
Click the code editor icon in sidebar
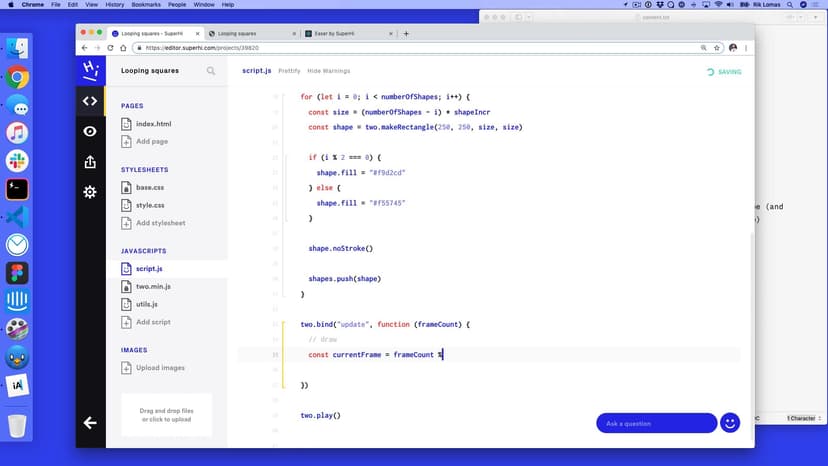pyautogui.click(x=90, y=101)
